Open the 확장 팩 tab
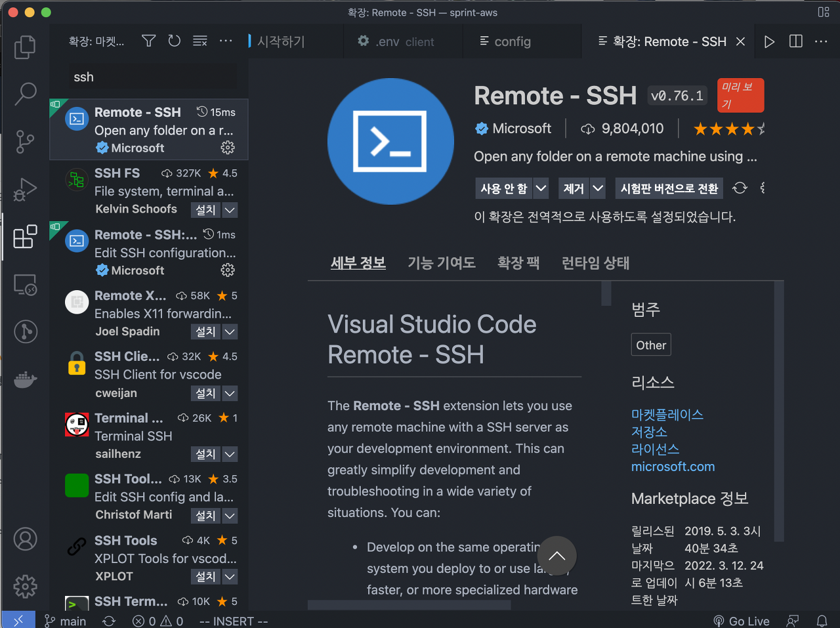840x628 pixels. click(x=518, y=263)
